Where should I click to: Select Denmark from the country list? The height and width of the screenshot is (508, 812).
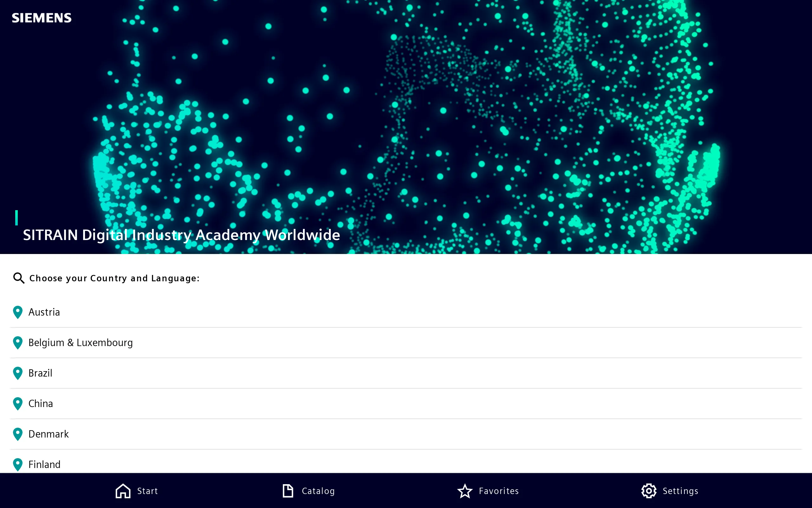(x=406, y=434)
